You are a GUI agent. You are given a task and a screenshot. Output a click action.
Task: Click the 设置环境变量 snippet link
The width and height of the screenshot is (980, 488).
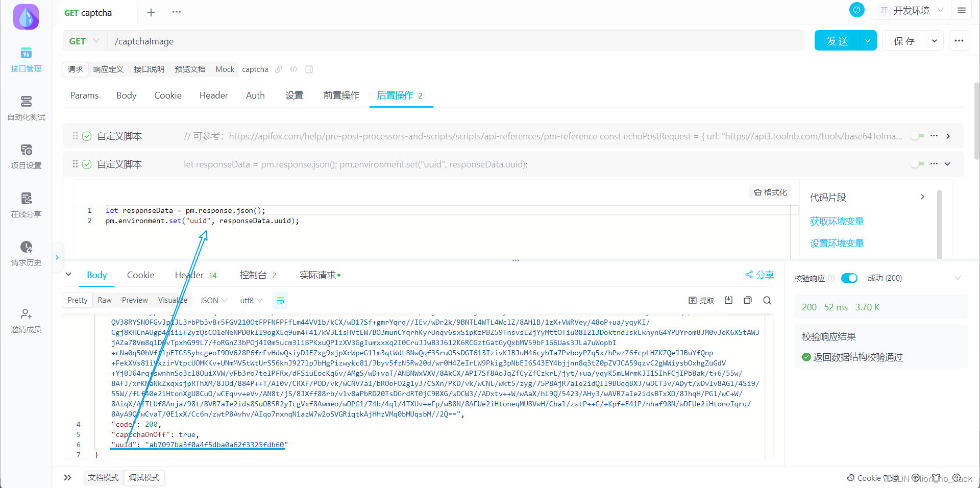tap(837, 243)
